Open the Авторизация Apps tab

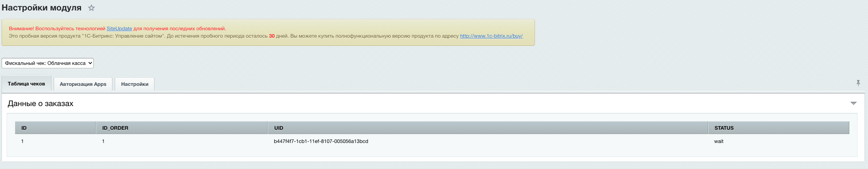click(83, 84)
